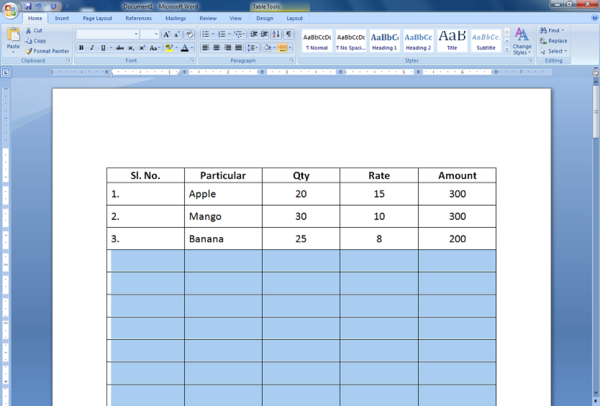
Task: Undo the last action in Quick Access
Action: (x=38, y=6)
